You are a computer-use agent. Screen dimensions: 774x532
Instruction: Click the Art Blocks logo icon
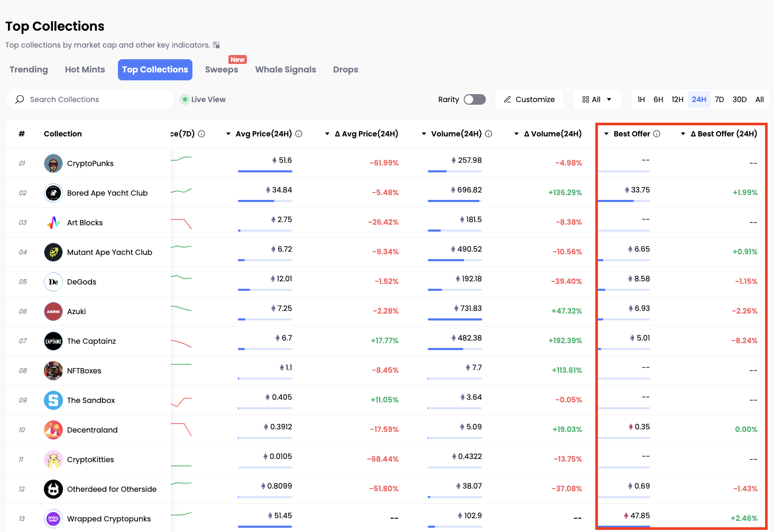pos(53,223)
